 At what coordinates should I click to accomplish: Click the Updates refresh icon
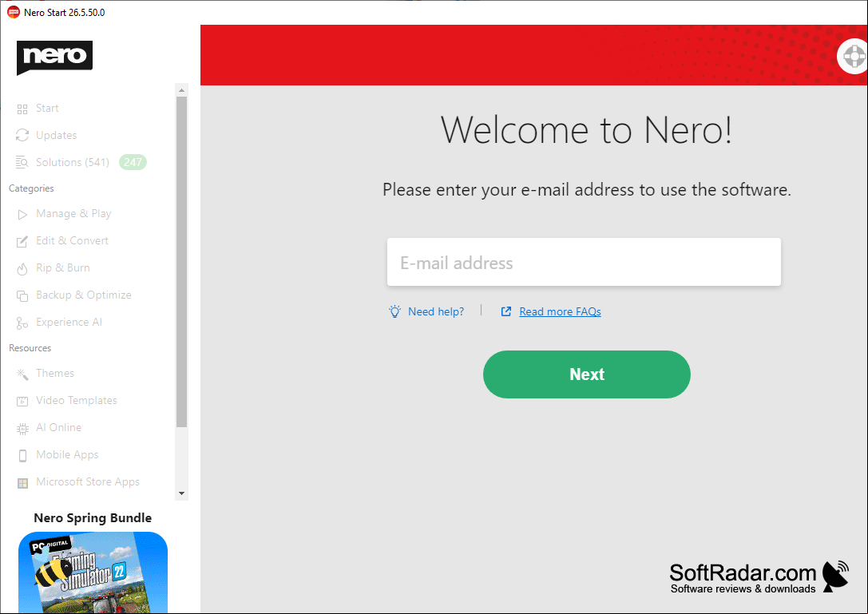[x=22, y=135]
